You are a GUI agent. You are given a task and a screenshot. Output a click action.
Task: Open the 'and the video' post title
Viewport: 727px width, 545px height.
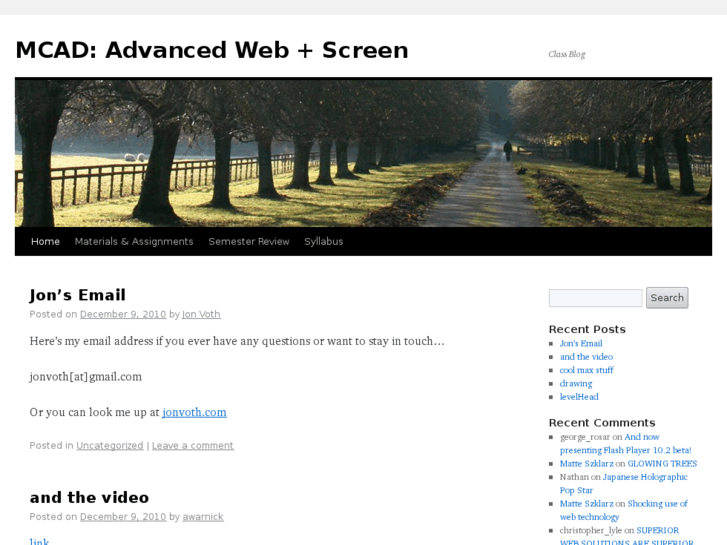pos(89,497)
